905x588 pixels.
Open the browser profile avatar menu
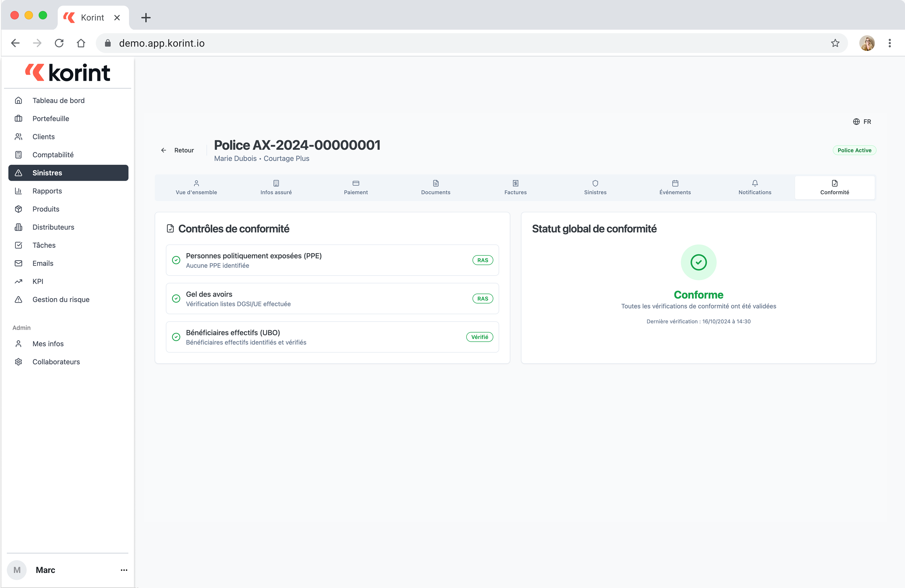point(867,43)
